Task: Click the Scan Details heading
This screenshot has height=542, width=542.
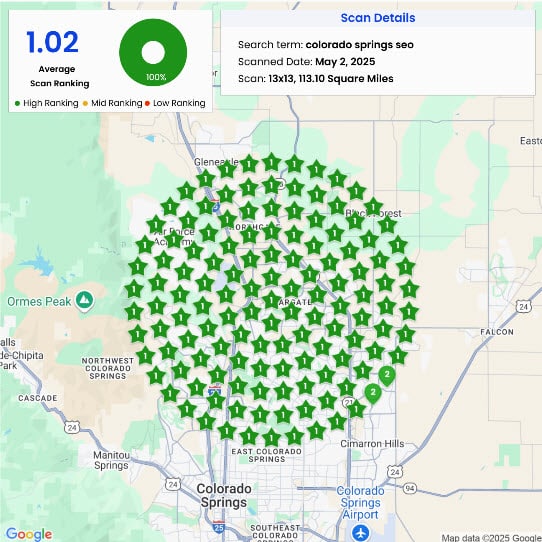Action: pos(378,18)
